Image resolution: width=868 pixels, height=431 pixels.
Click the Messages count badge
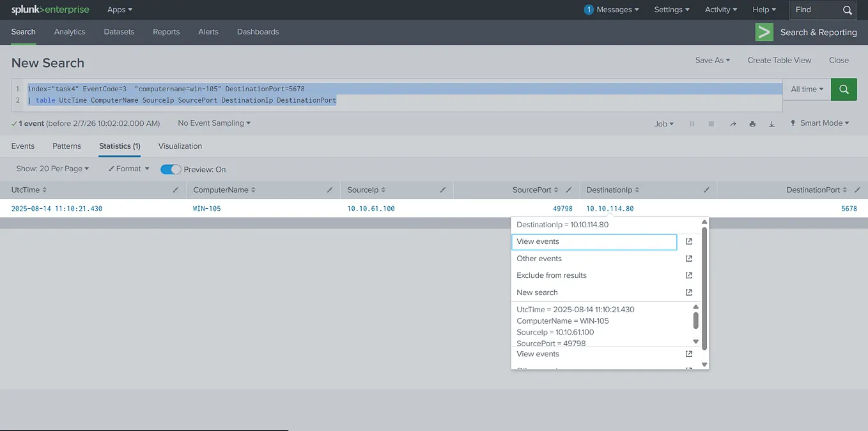[589, 10]
